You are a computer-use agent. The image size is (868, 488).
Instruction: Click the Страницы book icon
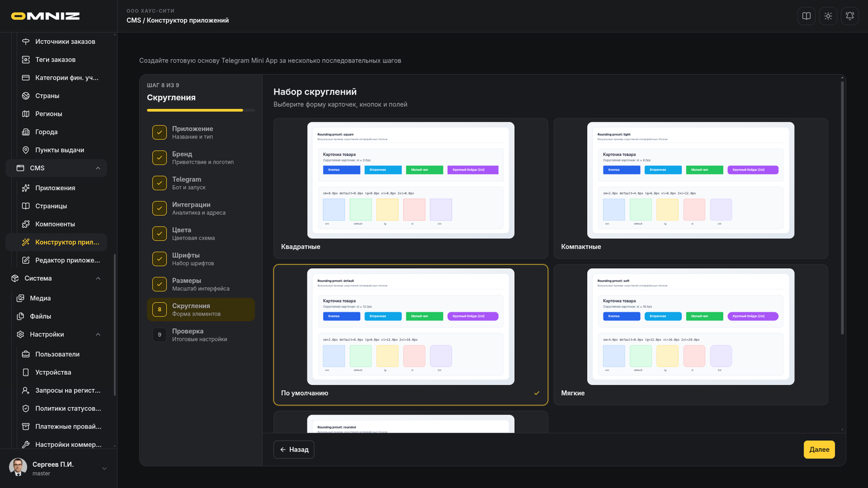click(x=26, y=206)
